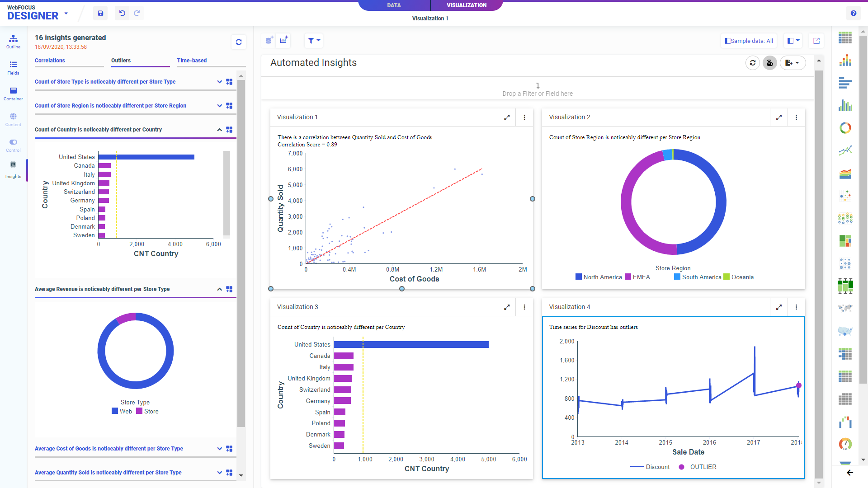Select the treemap chart type

tap(845, 240)
